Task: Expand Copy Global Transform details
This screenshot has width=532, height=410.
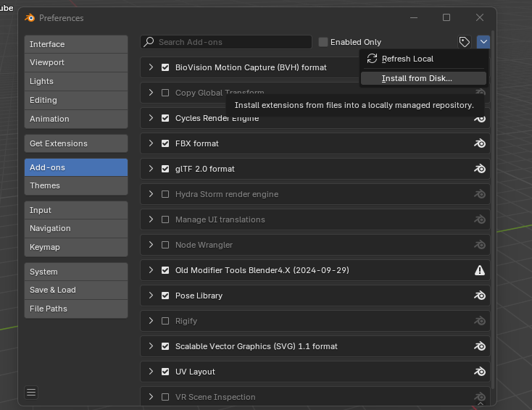Action: [151, 93]
